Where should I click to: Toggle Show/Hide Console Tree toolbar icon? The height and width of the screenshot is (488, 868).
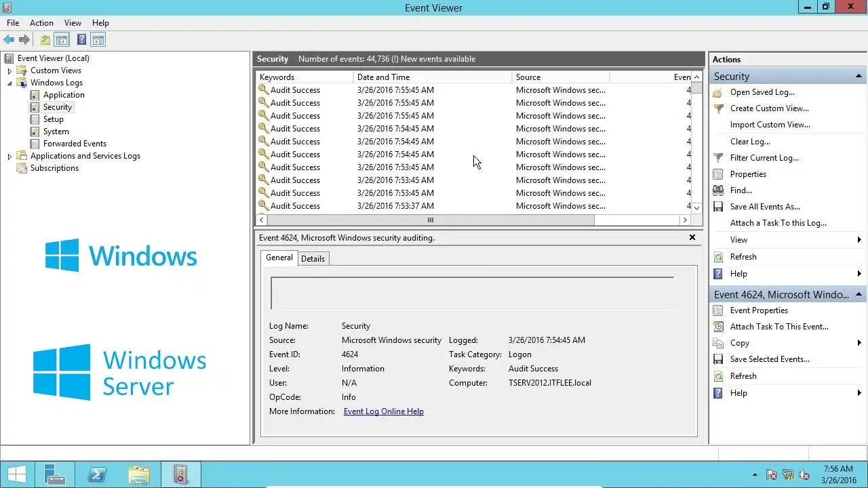[62, 40]
